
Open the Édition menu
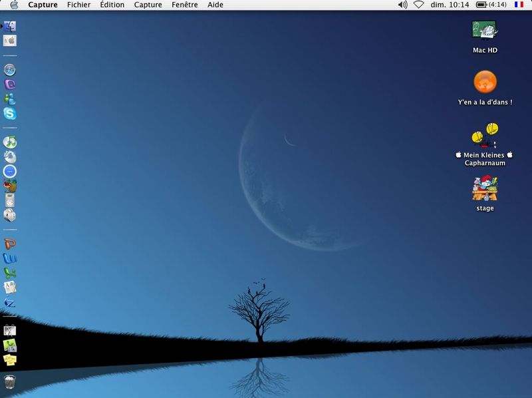(112, 5)
